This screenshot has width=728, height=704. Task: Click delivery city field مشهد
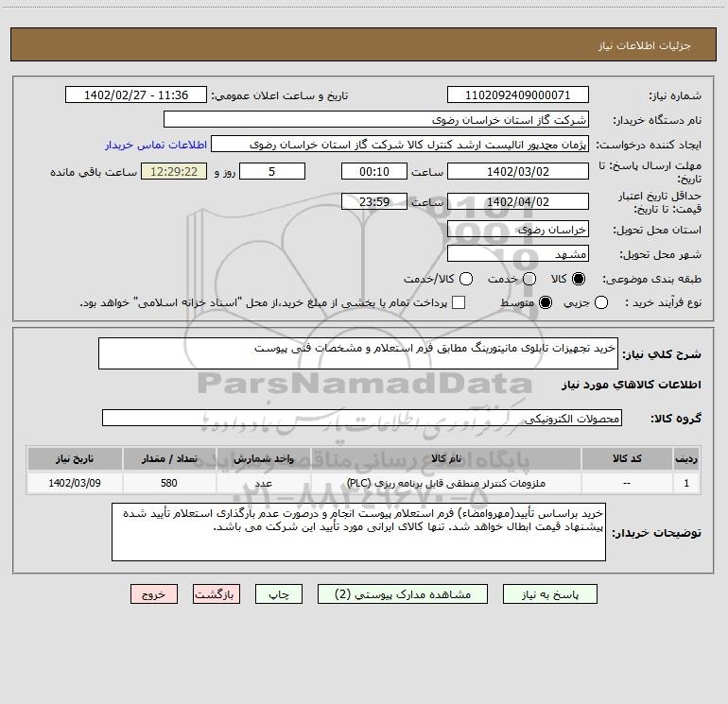pos(518,254)
